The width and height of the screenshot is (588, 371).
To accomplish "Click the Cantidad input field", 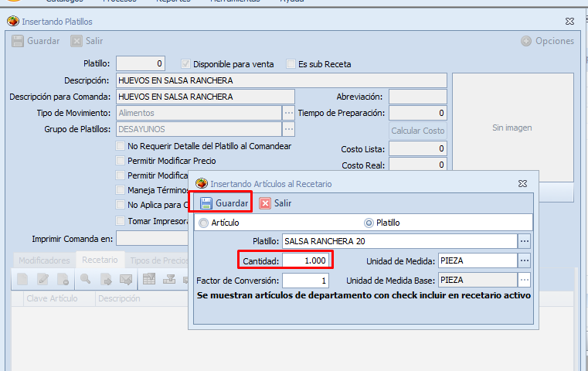I will click(306, 260).
